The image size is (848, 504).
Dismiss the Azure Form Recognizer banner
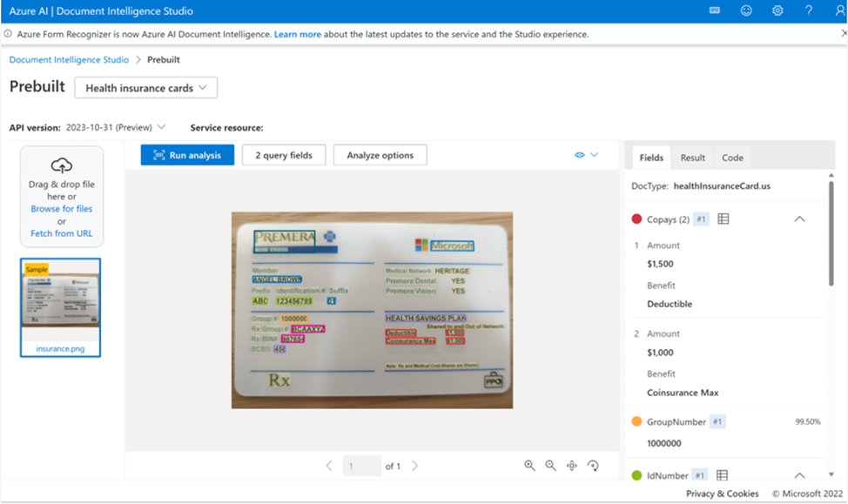point(844,34)
